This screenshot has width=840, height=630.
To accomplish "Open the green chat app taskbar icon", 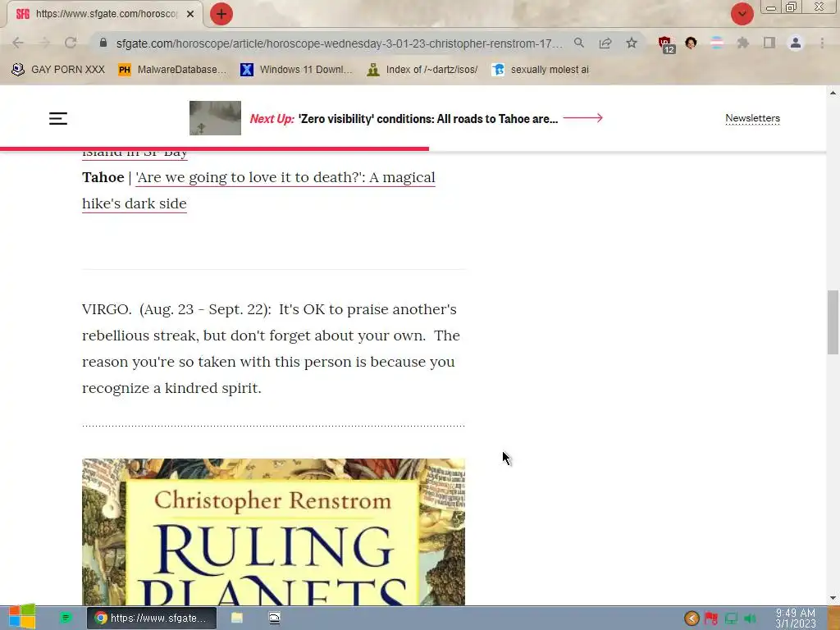I will pos(66,618).
